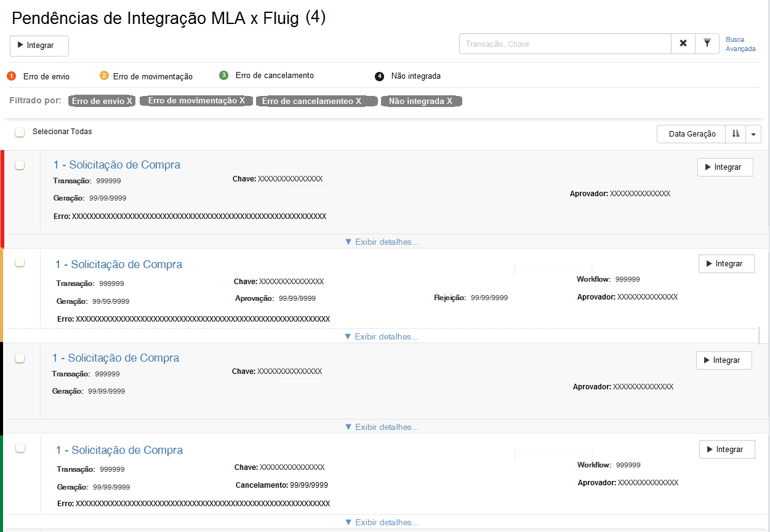770x532 pixels.
Task: Select the first Solicitação de Compra checkbox
Action: pos(20,165)
